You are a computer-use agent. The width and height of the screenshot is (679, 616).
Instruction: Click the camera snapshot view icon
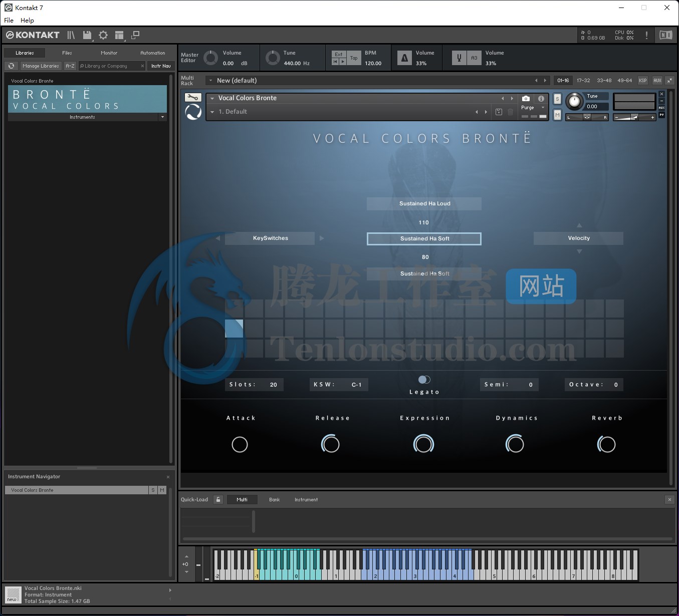point(526,99)
